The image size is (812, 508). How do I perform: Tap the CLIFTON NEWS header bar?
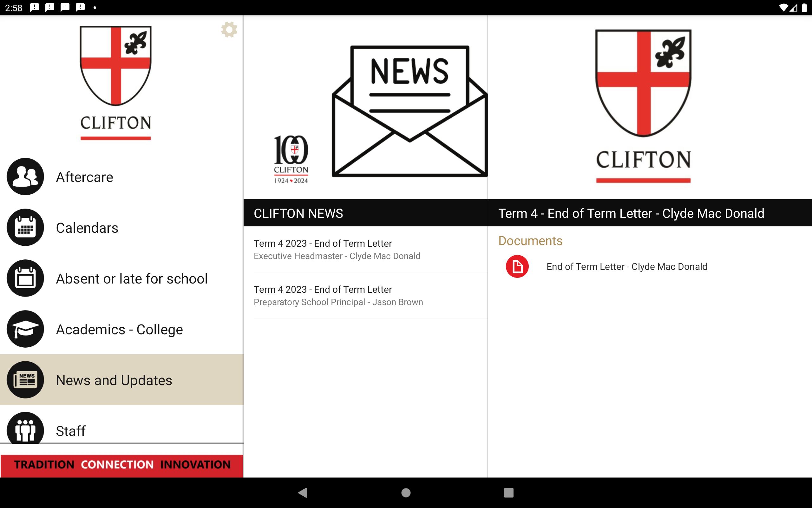click(365, 213)
